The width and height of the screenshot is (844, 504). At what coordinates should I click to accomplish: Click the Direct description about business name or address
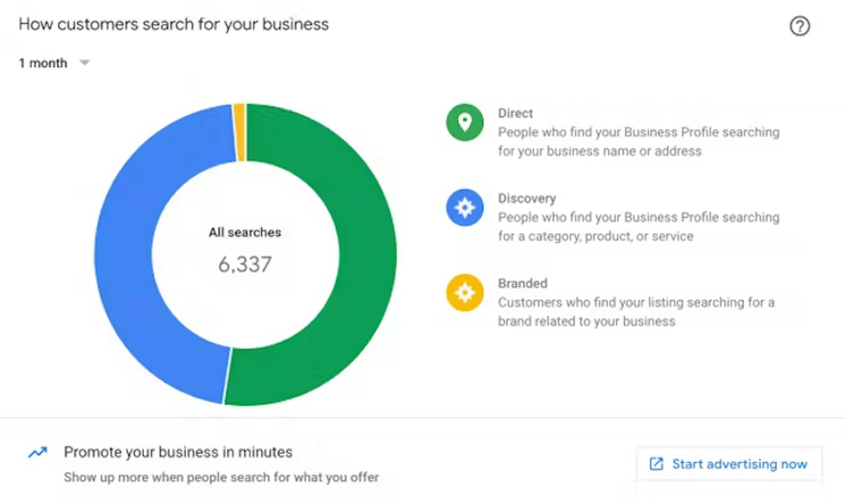click(639, 141)
